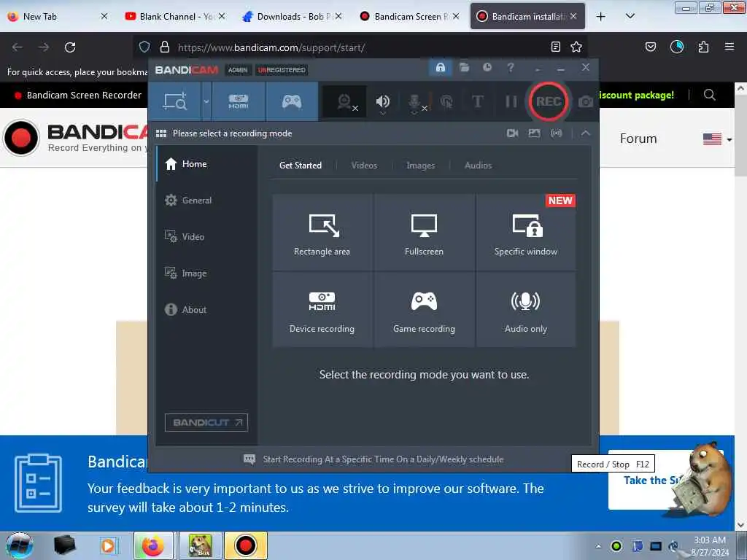Click the audio signal icon in status bar
Screen dimensions: 747x560
point(556,133)
